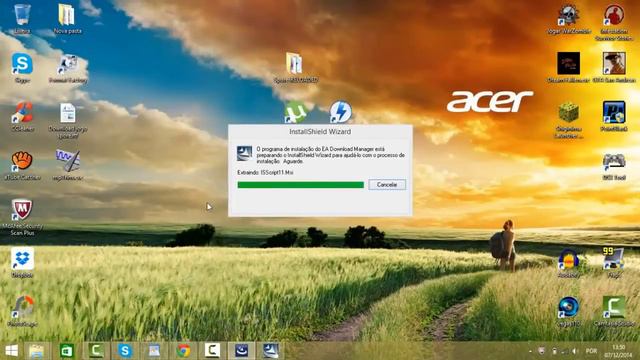Open File Explorer from the taskbar
The height and width of the screenshot is (360, 640).
pyautogui.click(x=36, y=351)
